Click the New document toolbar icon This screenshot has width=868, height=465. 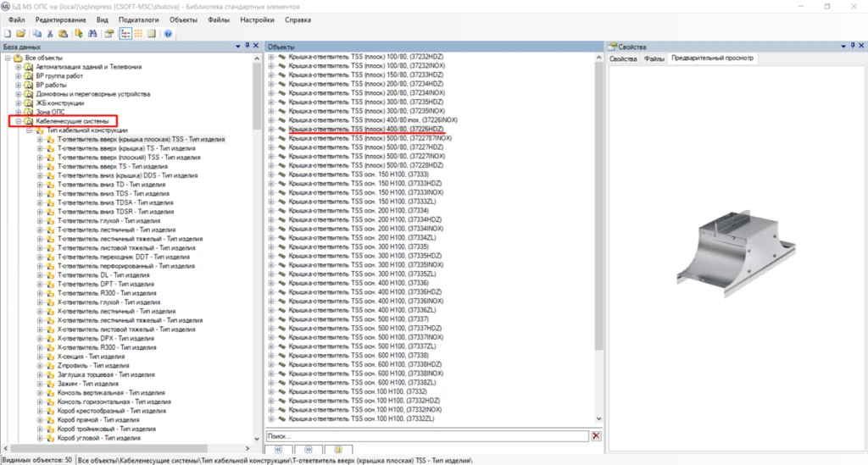click(9, 34)
